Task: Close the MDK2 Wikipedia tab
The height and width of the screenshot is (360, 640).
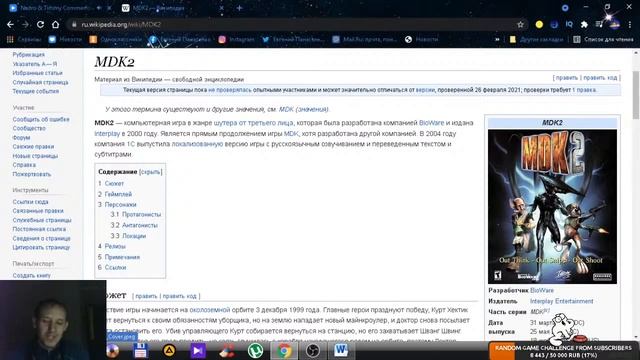Action: [222, 8]
